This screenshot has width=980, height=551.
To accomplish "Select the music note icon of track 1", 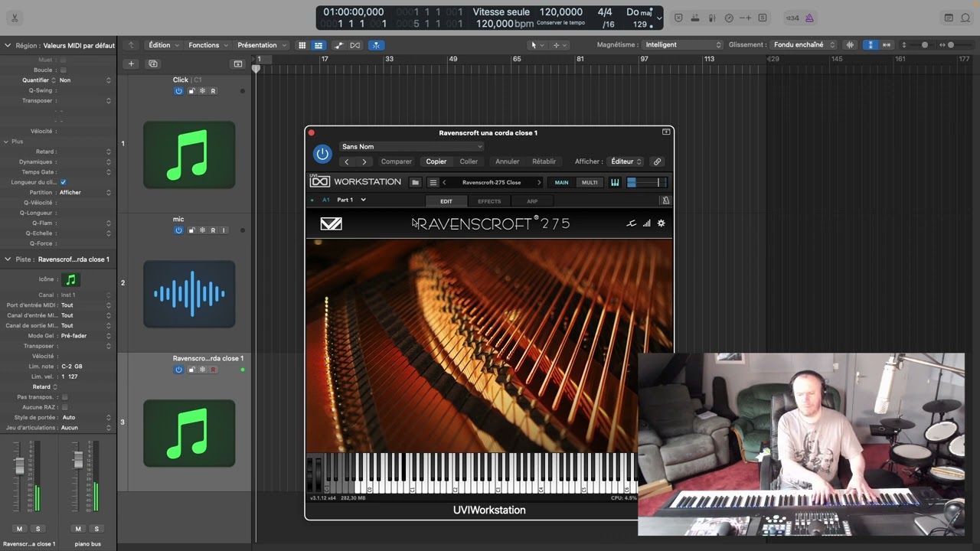I will pos(189,155).
